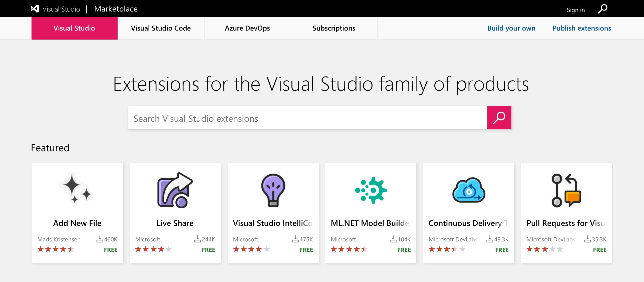Click the ML.NET Model Builder gear icon
Image resolution: width=644 pixels, height=282 pixels.
tap(371, 190)
